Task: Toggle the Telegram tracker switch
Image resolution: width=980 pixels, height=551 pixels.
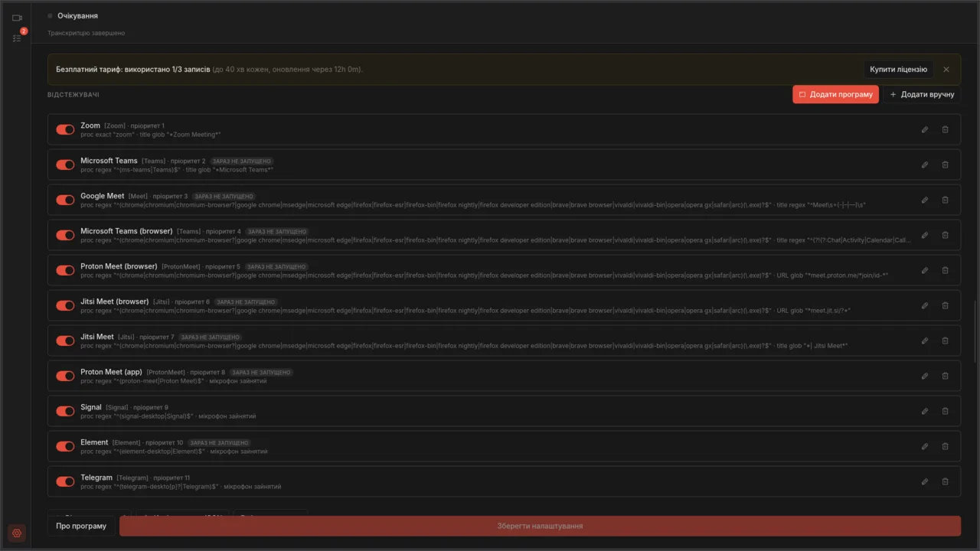Action: click(x=65, y=481)
